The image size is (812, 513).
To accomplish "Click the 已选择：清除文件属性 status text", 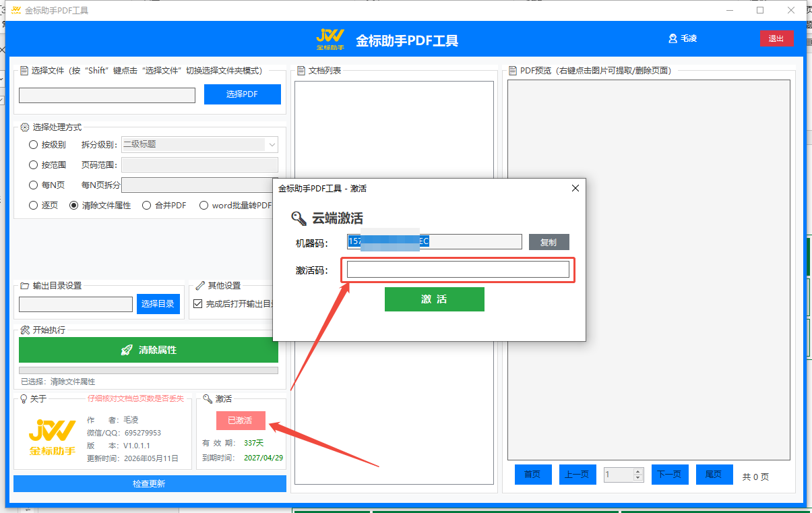I will 58,382.
